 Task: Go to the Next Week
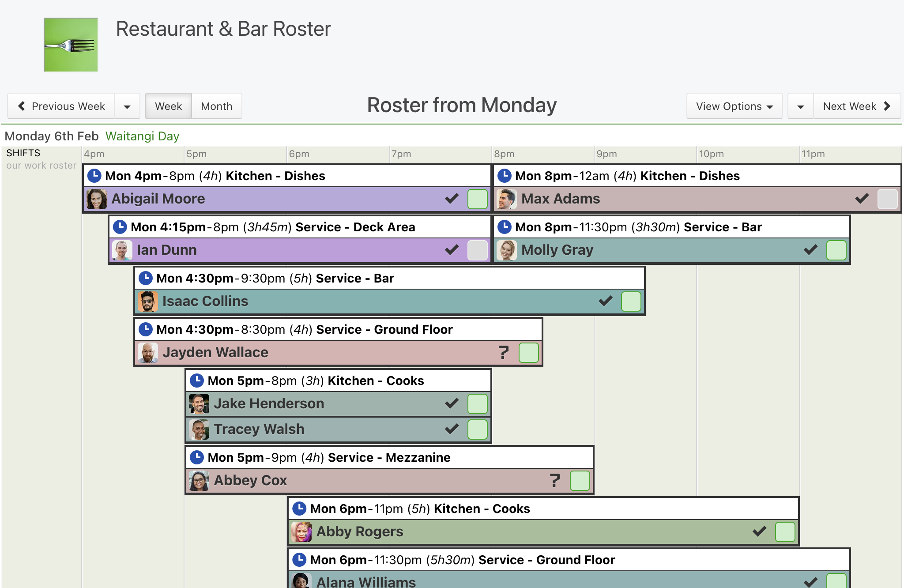click(x=857, y=106)
